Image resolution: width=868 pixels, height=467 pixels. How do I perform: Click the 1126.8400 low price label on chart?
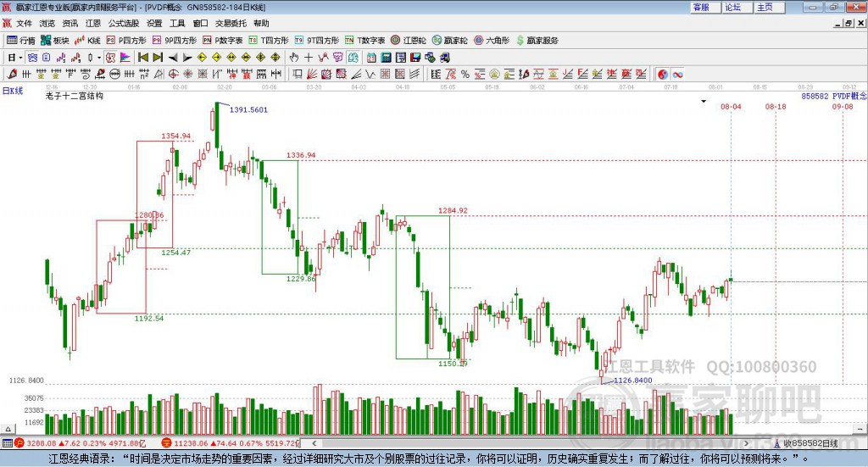[632, 381]
